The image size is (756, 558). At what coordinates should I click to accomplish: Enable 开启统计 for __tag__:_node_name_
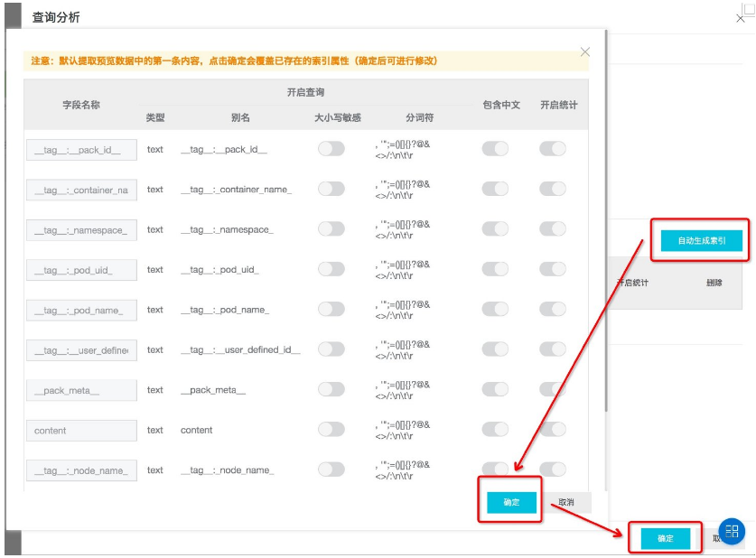coord(553,469)
